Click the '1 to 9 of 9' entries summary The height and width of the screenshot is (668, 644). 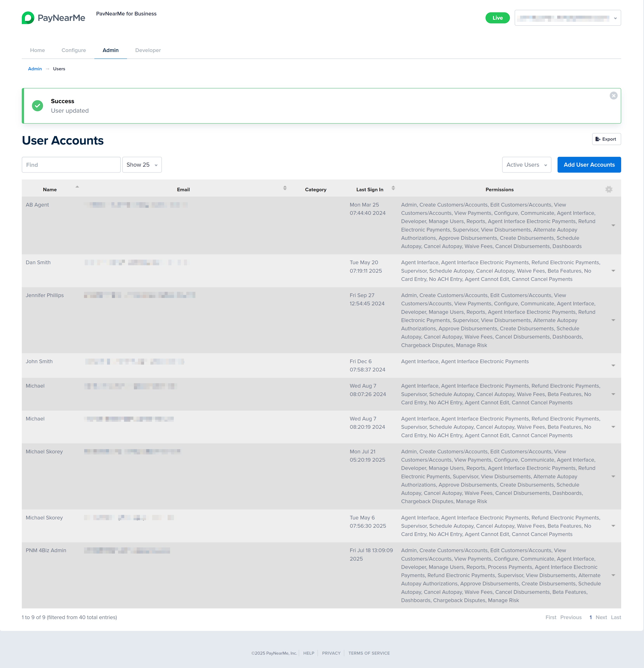click(x=69, y=617)
